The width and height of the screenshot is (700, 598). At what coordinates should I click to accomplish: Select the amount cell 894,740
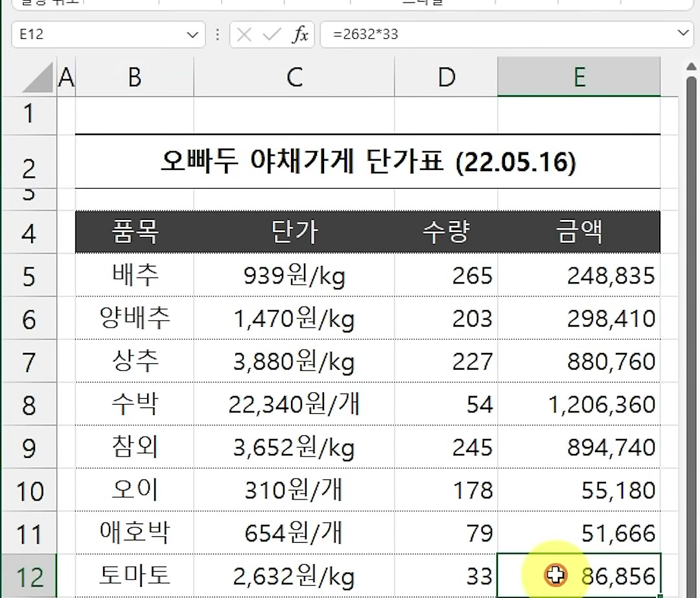[x=579, y=446]
